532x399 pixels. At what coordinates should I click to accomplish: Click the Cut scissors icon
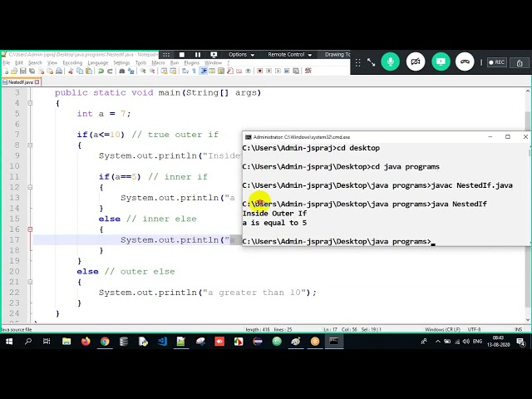click(x=71, y=71)
